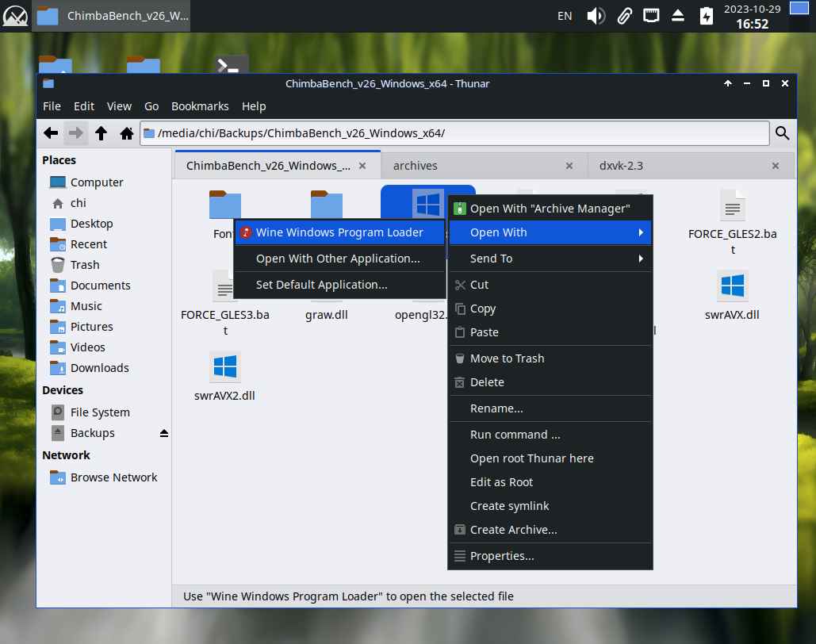
Task: Open Pictures in Places sidebar
Action: click(x=92, y=327)
